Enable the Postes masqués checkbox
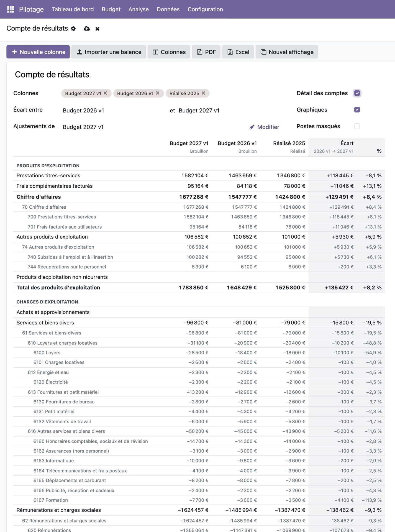395x532 pixels. pyautogui.click(x=357, y=126)
